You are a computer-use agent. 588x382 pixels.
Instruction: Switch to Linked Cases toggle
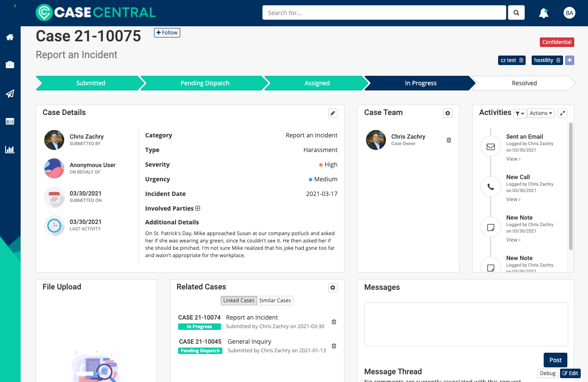239,301
